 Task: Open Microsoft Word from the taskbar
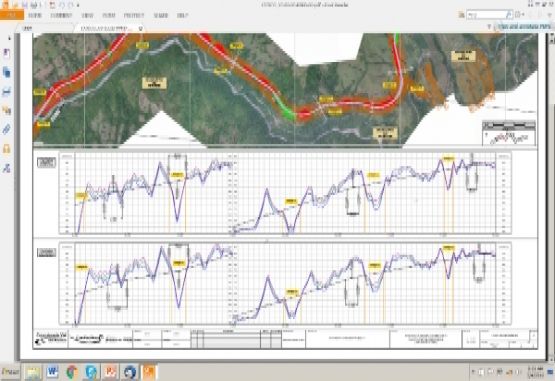click(52, 372)
